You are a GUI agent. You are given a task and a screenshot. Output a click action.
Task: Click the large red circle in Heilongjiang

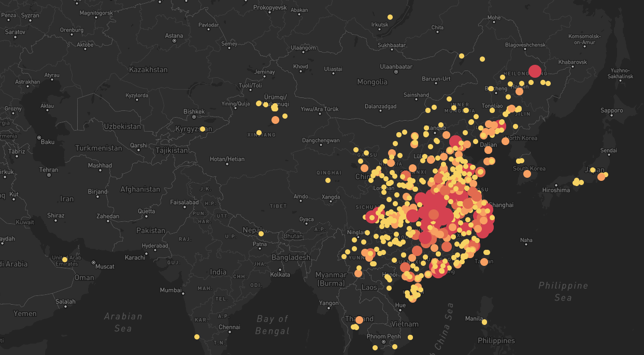pyautogui.click(x=535, y=72)
